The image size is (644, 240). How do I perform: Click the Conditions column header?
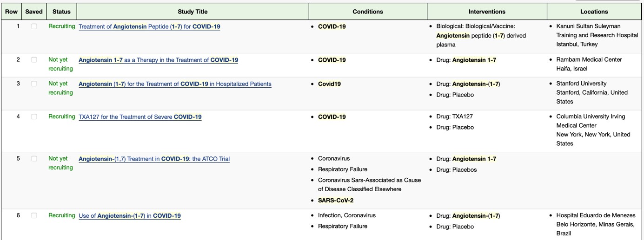click(x=368, y=12)
